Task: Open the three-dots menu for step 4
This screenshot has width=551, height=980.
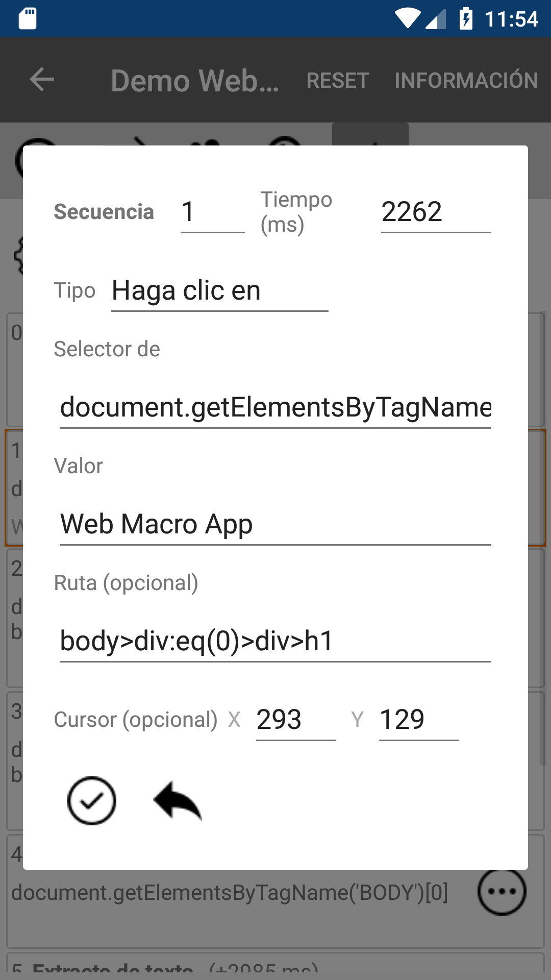Action: [502, 891]
